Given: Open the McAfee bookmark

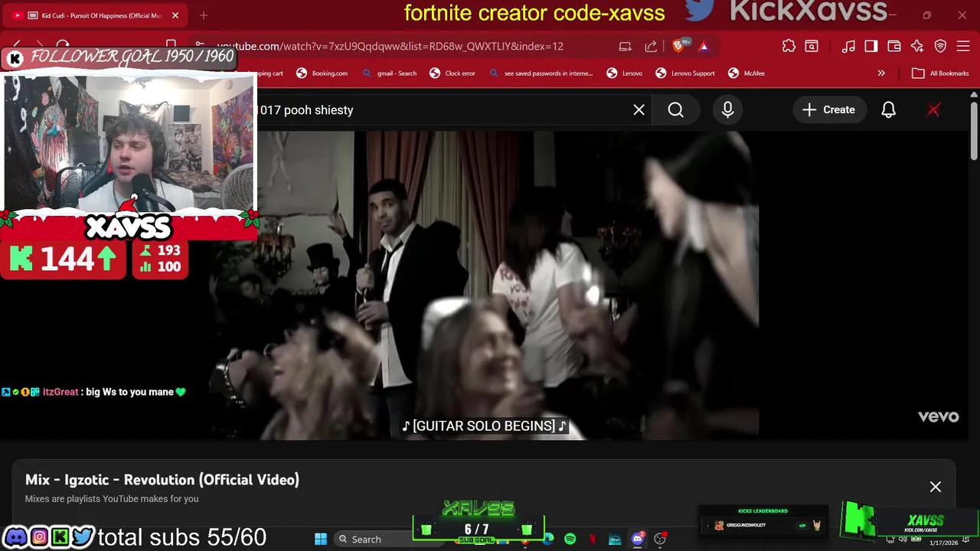Looking at the screenshot, I should pos(746,73).
